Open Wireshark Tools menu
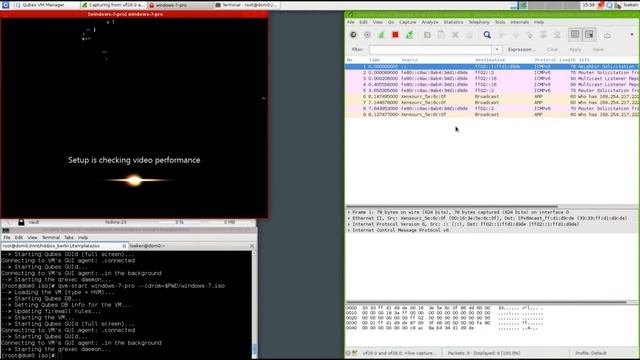Viewport: 640px width, 360px height. coord(500,22)
